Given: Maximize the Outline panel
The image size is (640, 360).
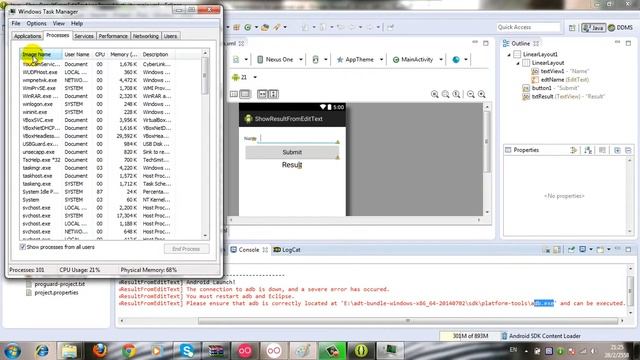Looking at the screenshot, I should point(629,43).
